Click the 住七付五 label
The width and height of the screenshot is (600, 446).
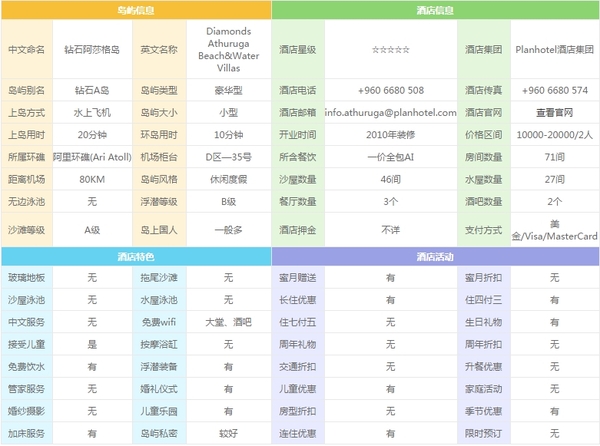[298, 322]
